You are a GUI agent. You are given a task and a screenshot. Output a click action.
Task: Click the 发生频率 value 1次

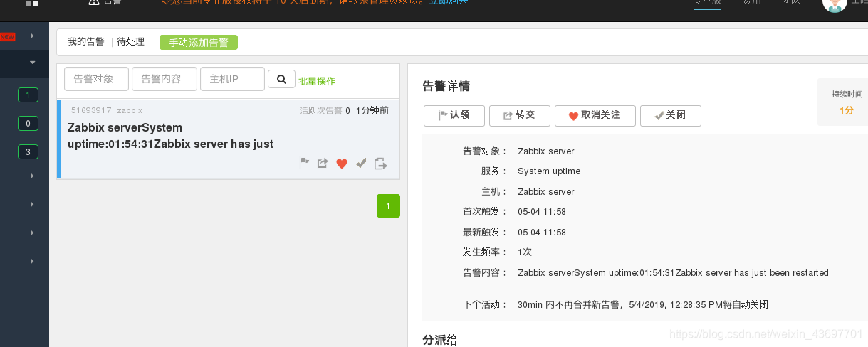pyautogui.click(x=525, y=252)
